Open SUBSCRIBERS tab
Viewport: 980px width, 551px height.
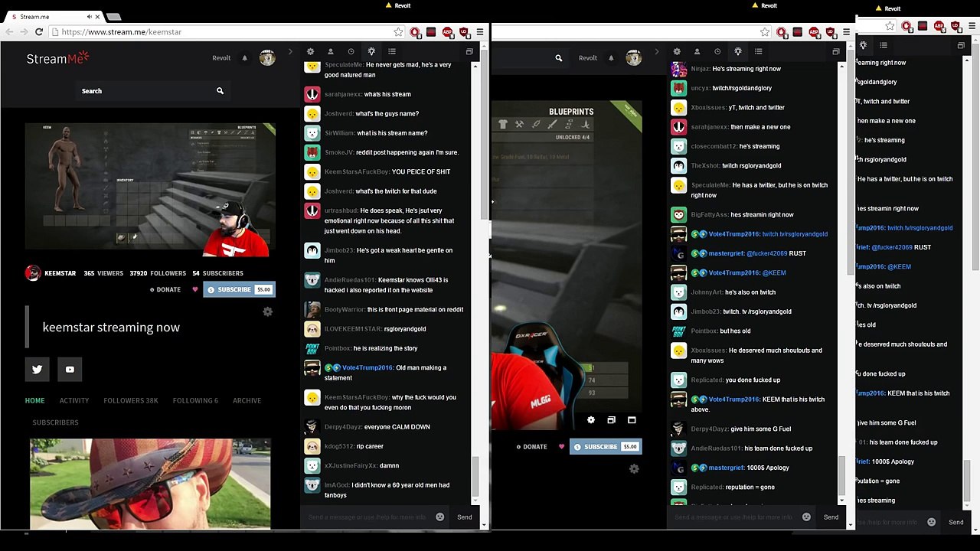click(55, 422)
